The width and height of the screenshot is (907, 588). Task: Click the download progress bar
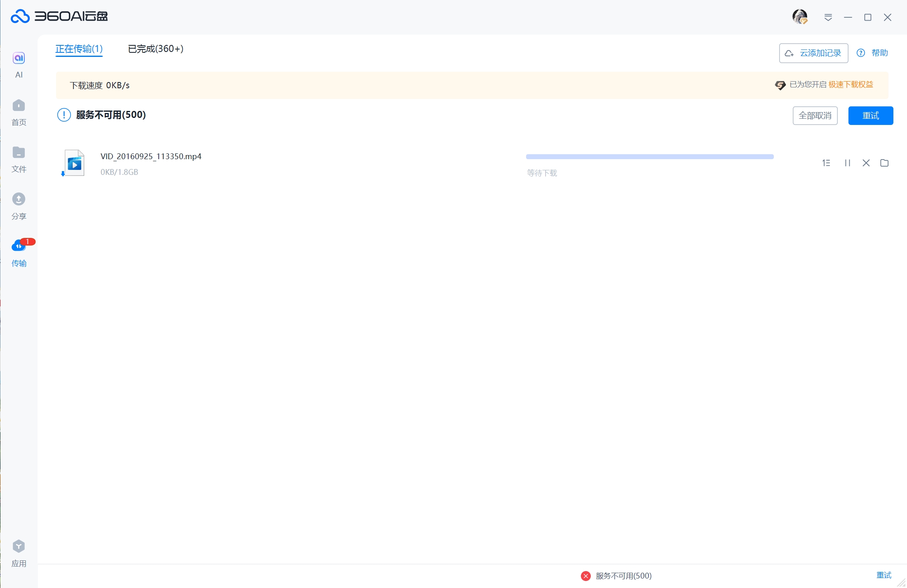[649, 157]
